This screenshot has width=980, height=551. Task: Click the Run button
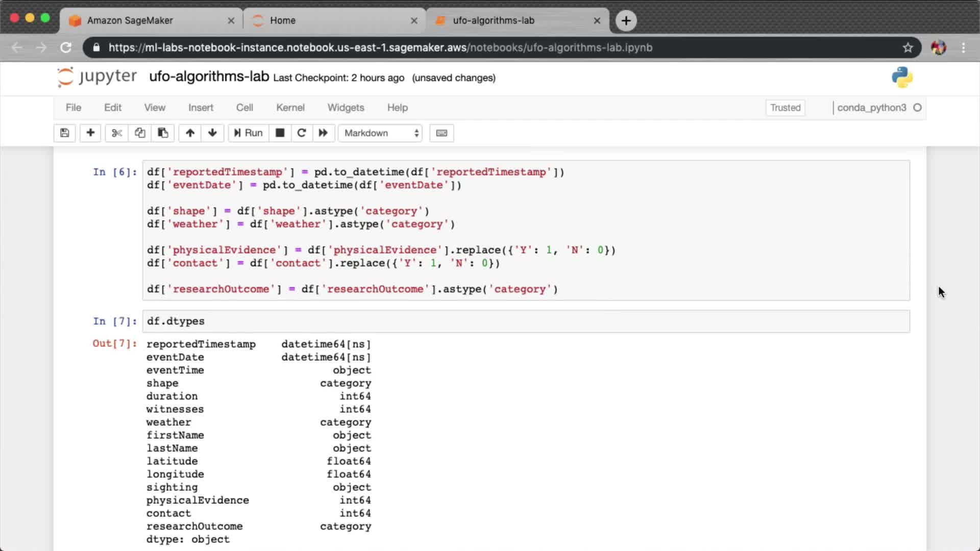249,133
